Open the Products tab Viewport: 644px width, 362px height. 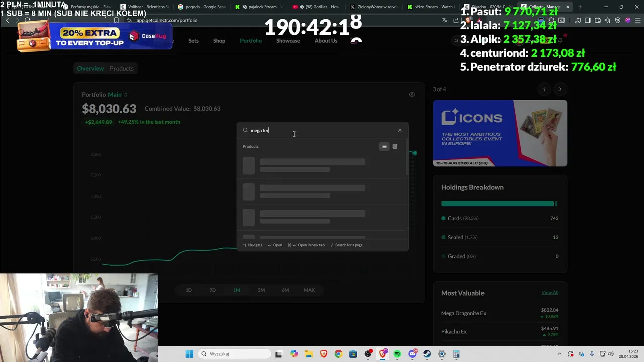(122, 68)
